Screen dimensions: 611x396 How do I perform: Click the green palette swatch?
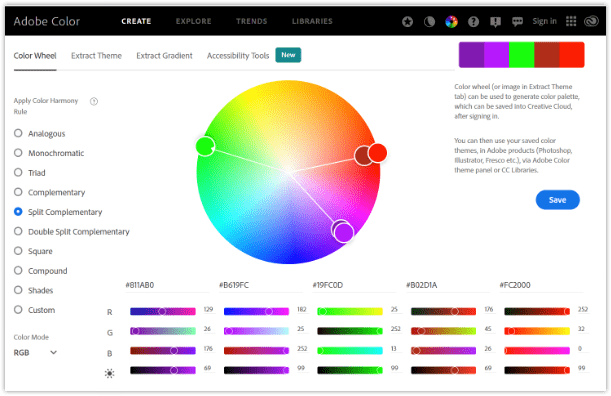click(x=521, y=55)
